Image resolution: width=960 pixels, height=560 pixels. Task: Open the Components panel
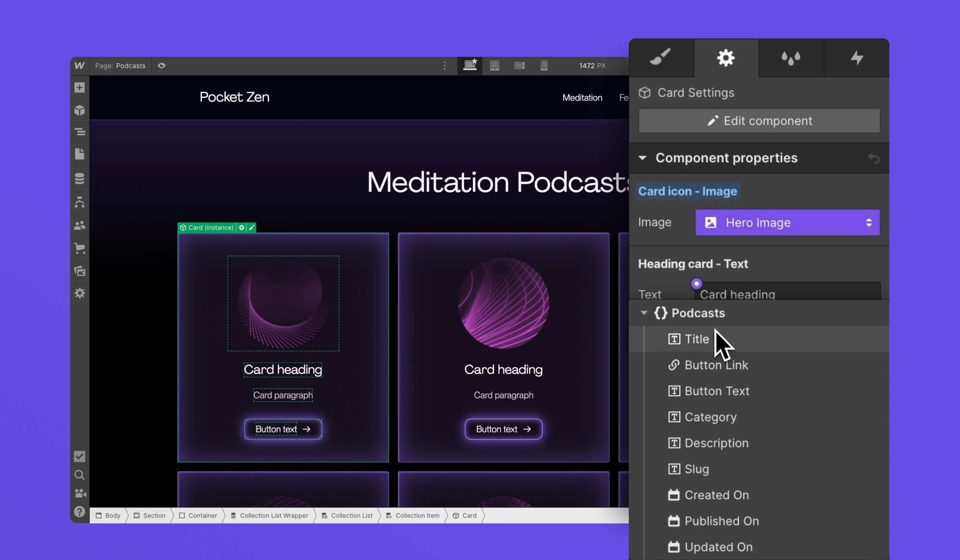(x=79, y=110)
